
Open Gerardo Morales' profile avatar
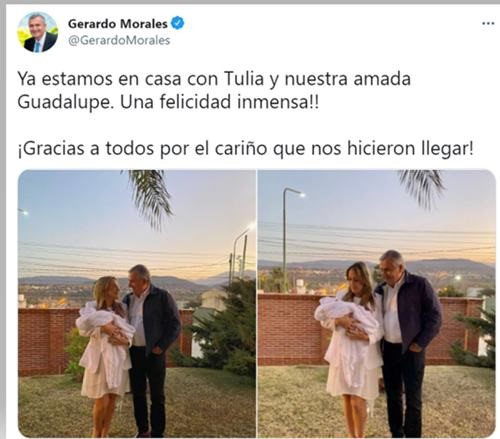(x=38, y=32)
